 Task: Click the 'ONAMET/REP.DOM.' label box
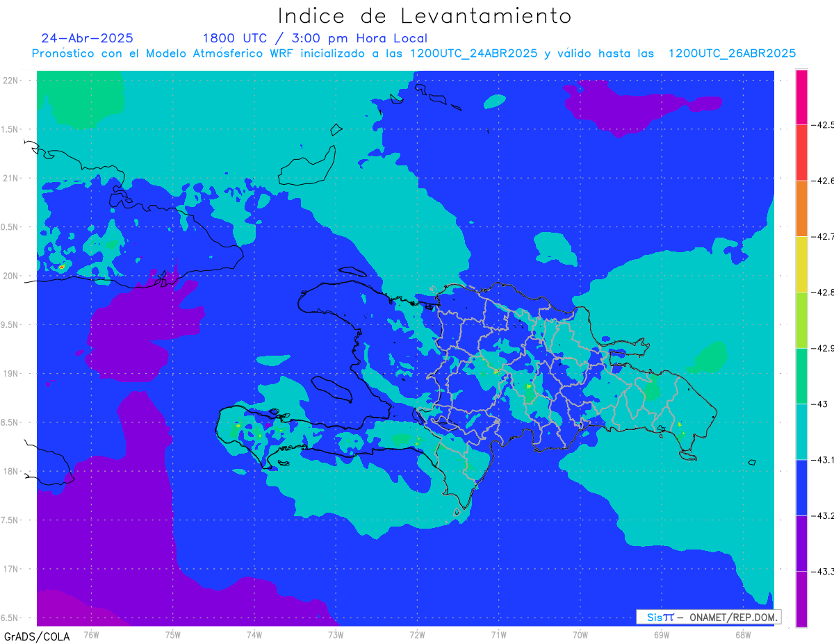(709, 617)
